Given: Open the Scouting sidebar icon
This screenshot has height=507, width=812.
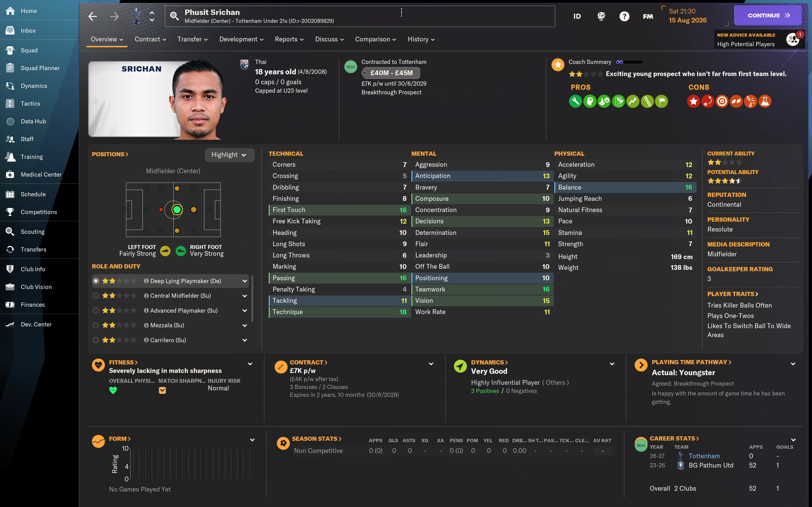Looking at the screenshot, I should coord(10,231).
